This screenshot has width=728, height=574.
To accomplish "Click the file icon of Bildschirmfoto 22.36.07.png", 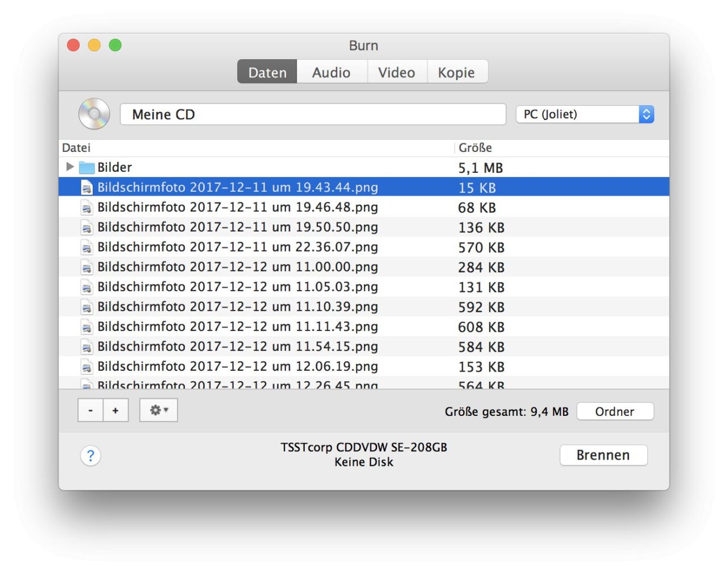I will coord(86,247).
